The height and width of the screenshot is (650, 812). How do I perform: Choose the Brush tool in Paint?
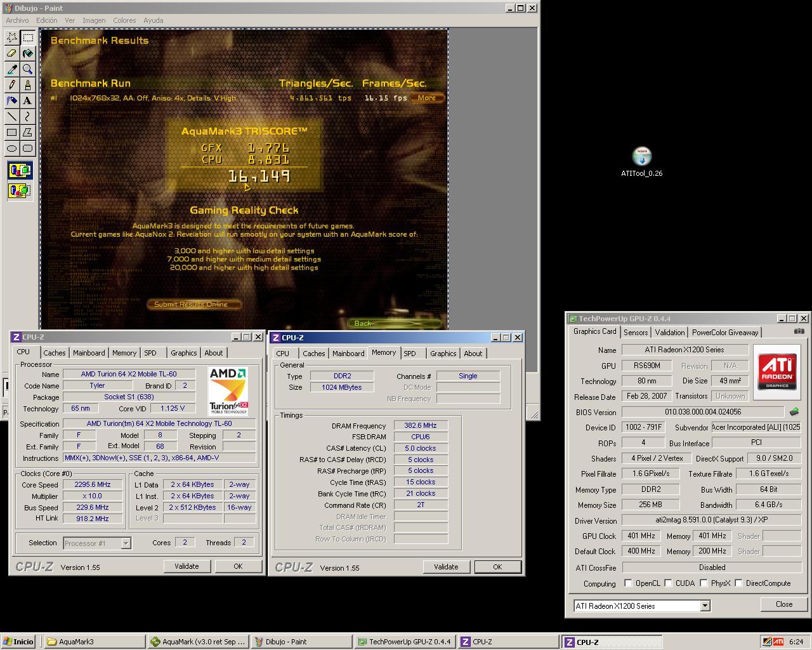point(28,85)
